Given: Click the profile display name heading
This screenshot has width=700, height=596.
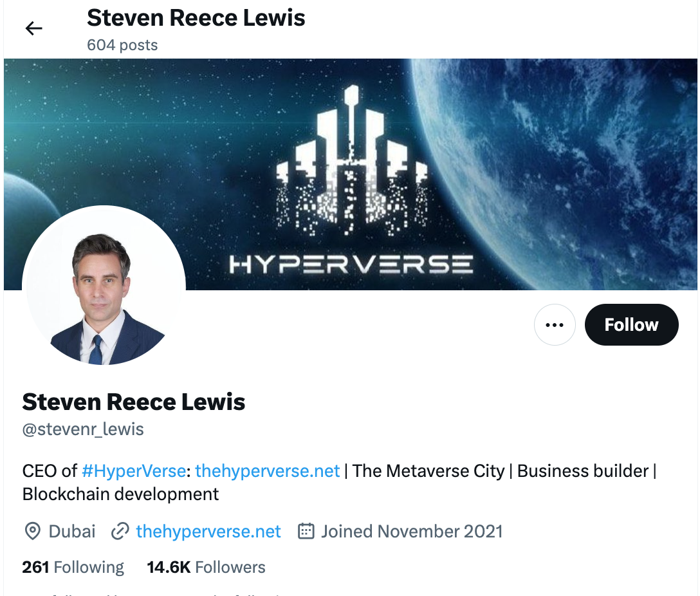Looking at the screenshot, I should tap(133, 402).
